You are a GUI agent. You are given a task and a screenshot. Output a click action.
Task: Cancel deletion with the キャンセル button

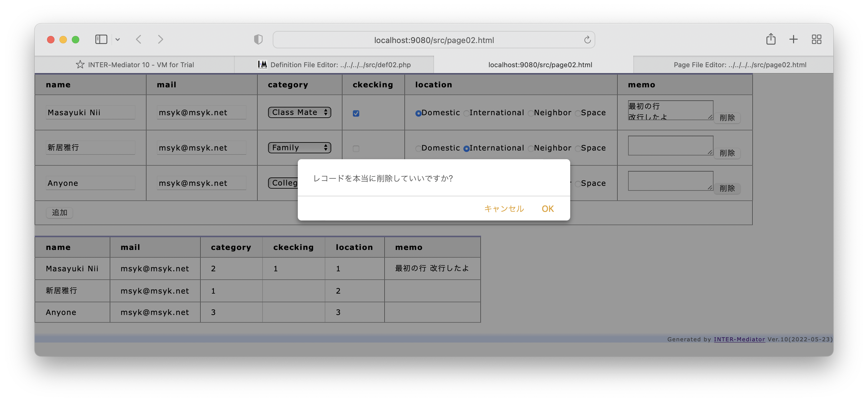[x=504, y=209]
